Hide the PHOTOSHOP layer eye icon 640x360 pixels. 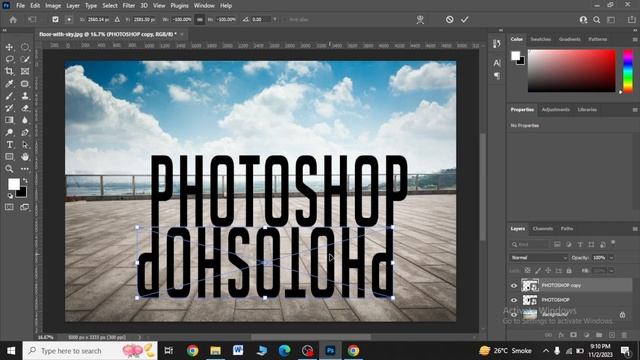tap(514, 300)
